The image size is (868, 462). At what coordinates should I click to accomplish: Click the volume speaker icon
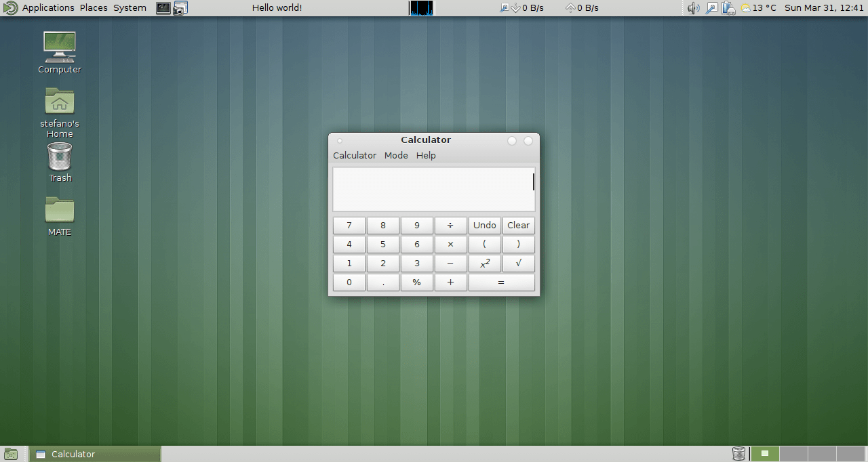(692, 7)
